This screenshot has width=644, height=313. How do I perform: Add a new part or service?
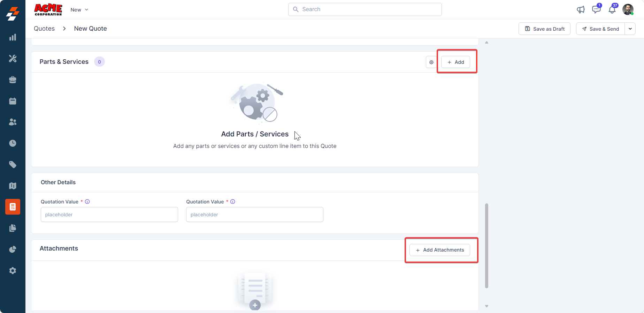pyautogui.click(x=455, y=62)
